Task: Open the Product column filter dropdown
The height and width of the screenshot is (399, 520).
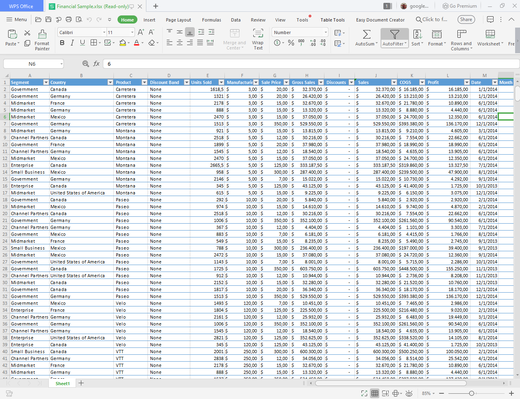Action: tap(144, 82)
